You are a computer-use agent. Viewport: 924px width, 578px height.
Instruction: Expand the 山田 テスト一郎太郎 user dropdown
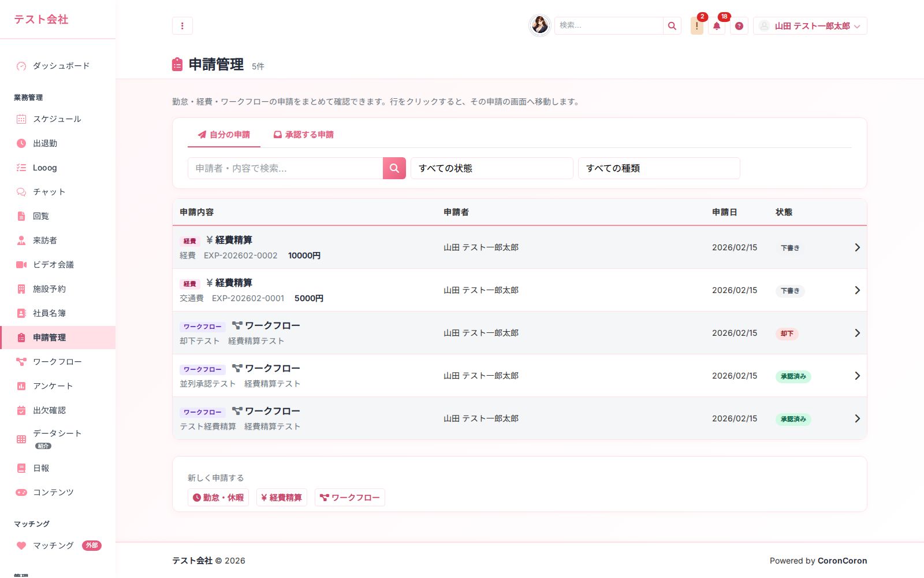click(810, 25)
